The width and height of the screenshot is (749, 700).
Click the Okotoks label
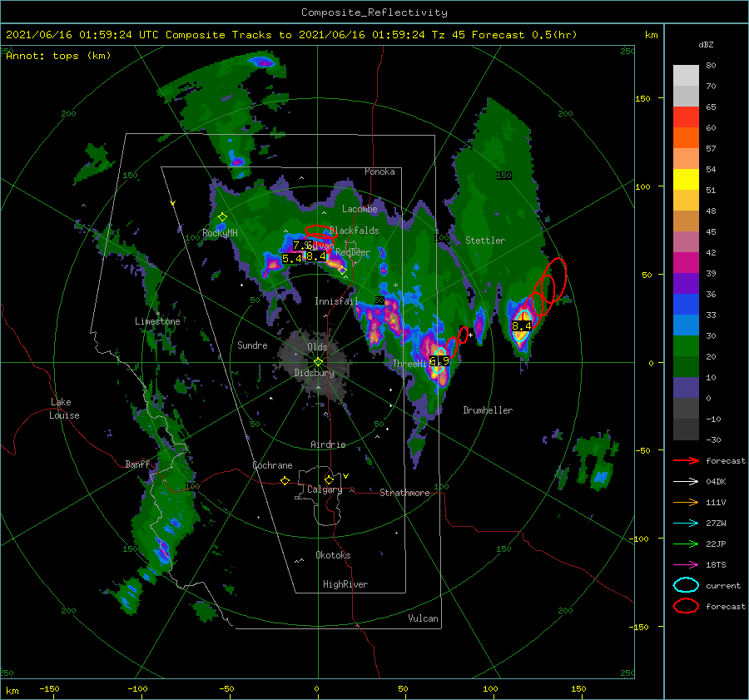click(333, 555)
